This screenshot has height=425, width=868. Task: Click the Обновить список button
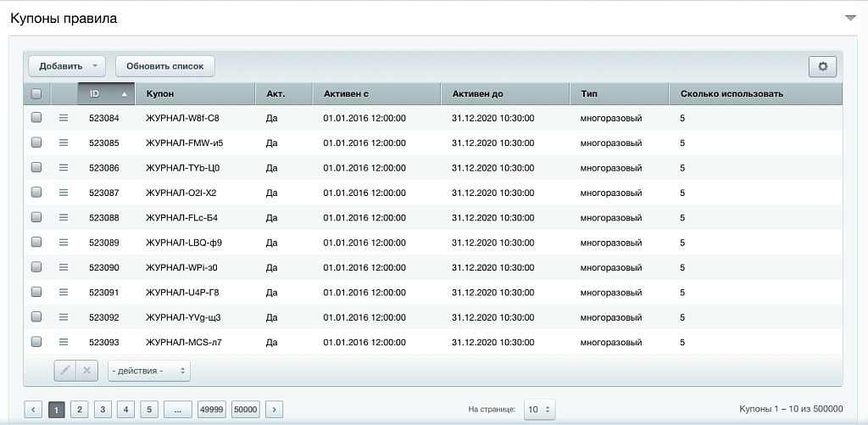click(x=165, y=66)
